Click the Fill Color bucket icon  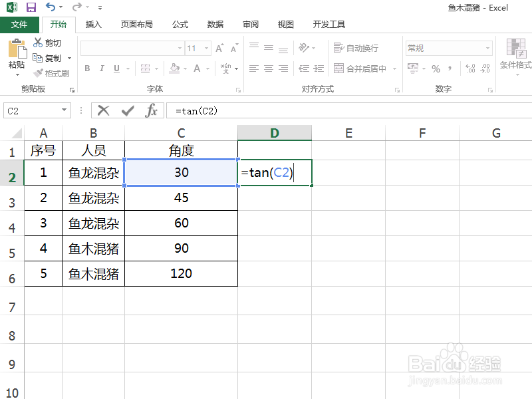pos(174,68)
